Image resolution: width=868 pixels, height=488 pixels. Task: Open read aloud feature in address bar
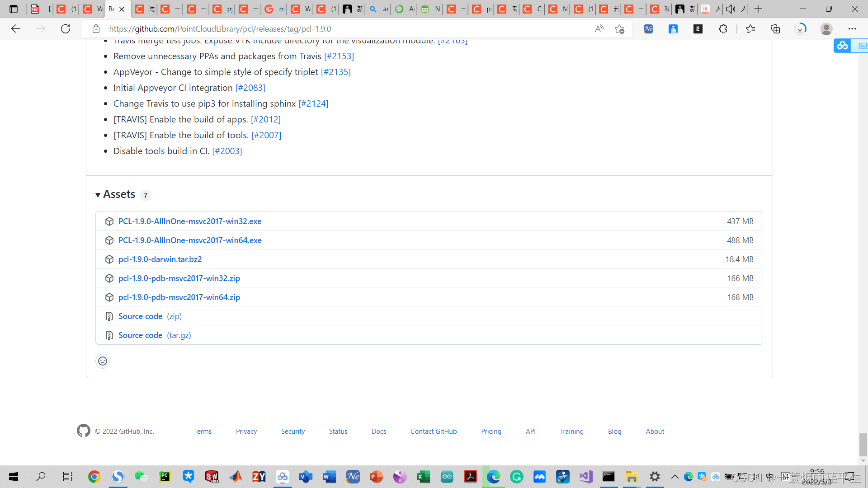point(599,29)
